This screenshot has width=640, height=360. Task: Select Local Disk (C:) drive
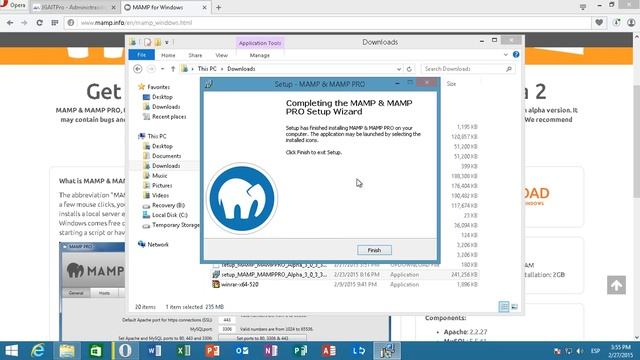coord(170,215)
